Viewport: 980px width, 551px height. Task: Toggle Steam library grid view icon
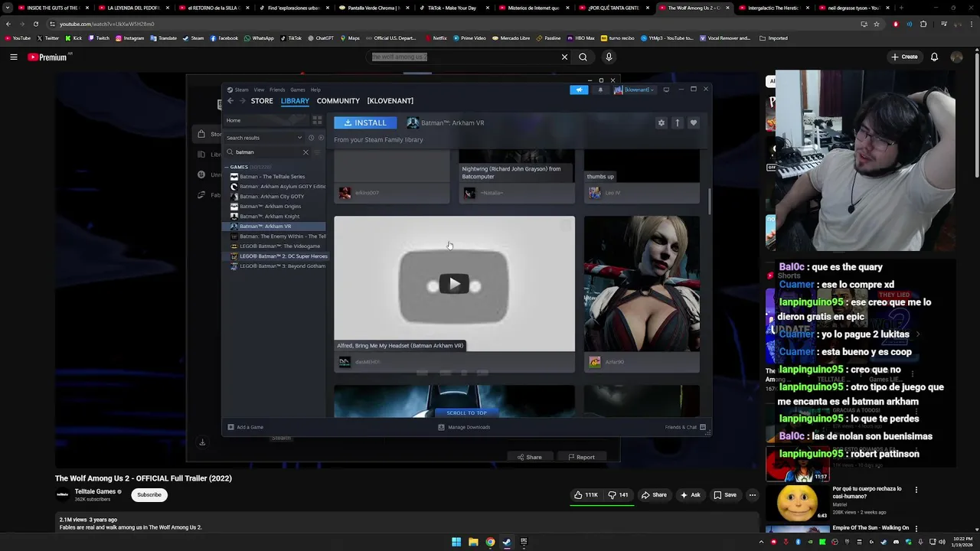point(317,120)
